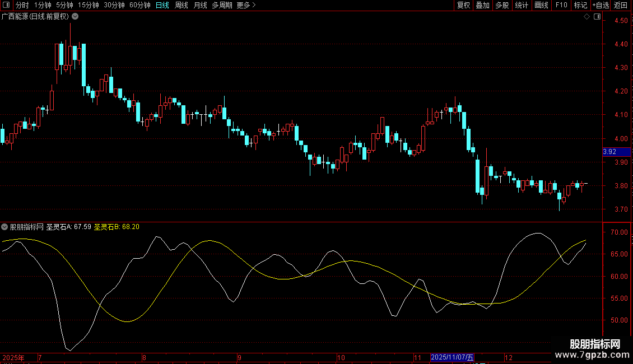
Task: Click the 70.00 indicator axis label
Action: (619, 232)
